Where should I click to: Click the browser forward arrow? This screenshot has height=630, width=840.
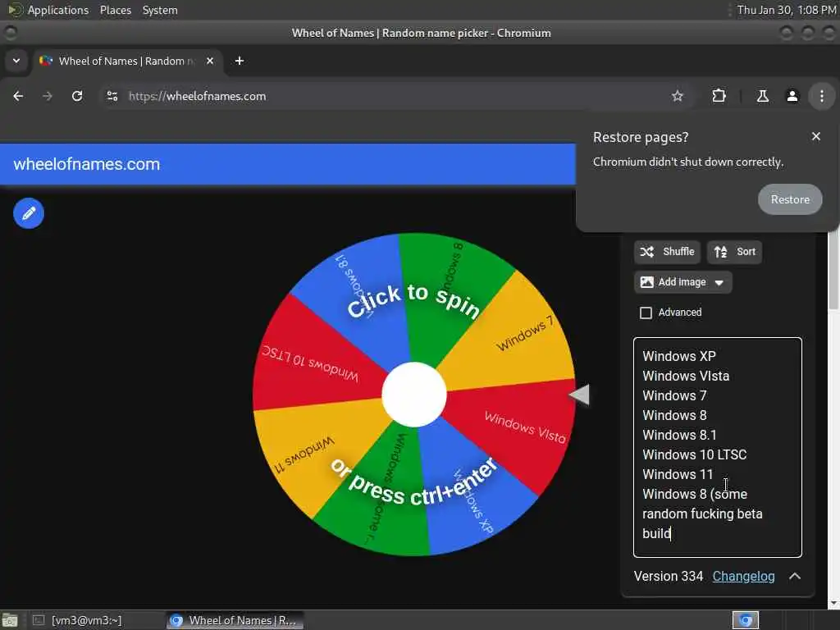(x=48, y=97)
